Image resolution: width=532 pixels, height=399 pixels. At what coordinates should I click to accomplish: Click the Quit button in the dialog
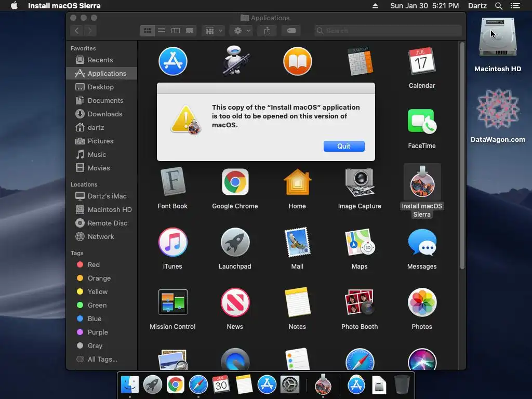344,146
